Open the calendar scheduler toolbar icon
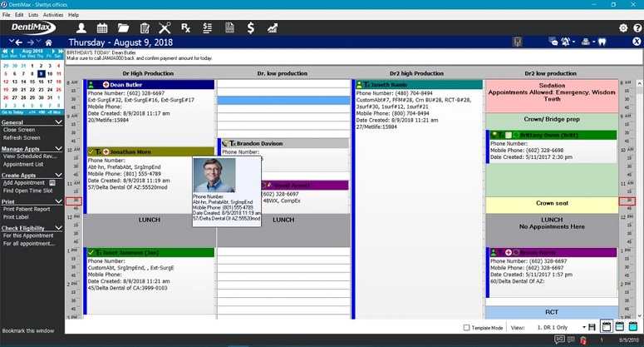This screenshot has width=644, height=347. [102, 28]
